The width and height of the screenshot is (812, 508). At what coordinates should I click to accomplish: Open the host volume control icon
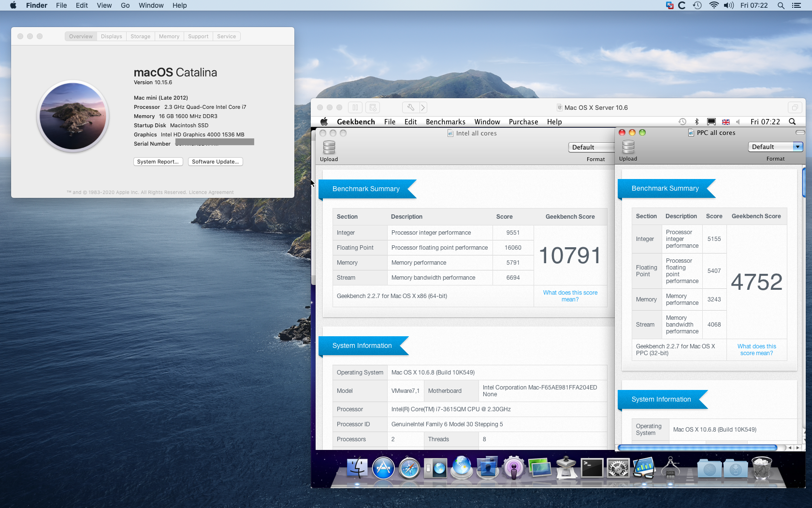(729, 5)
